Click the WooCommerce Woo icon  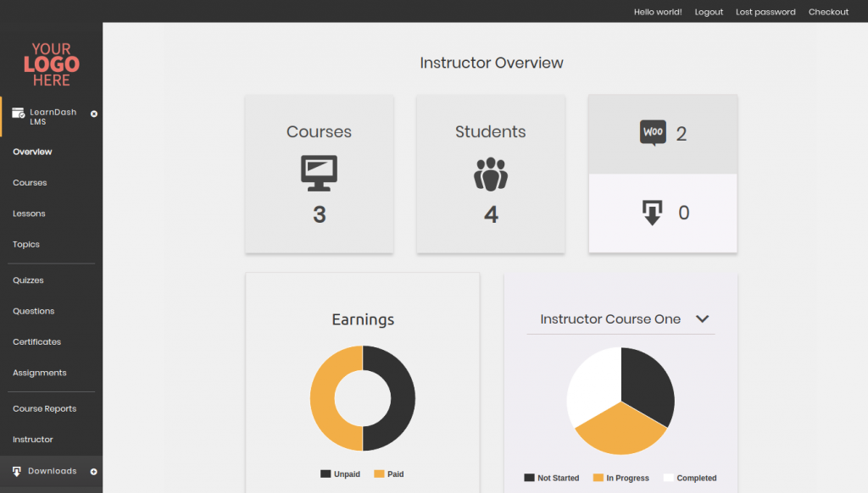654,133
